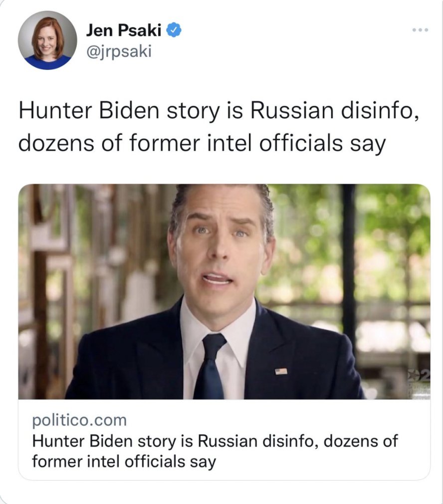
Task: Click the navy tie in the preview photo
Action: pyautogui.click(x=211, y=366)
